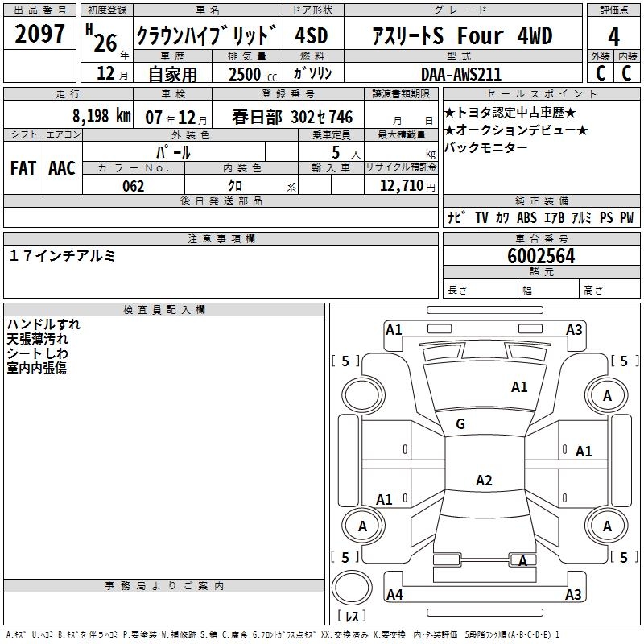
Task: Click the A1 mark at front bumper left
Action: [x=394, y=329]
